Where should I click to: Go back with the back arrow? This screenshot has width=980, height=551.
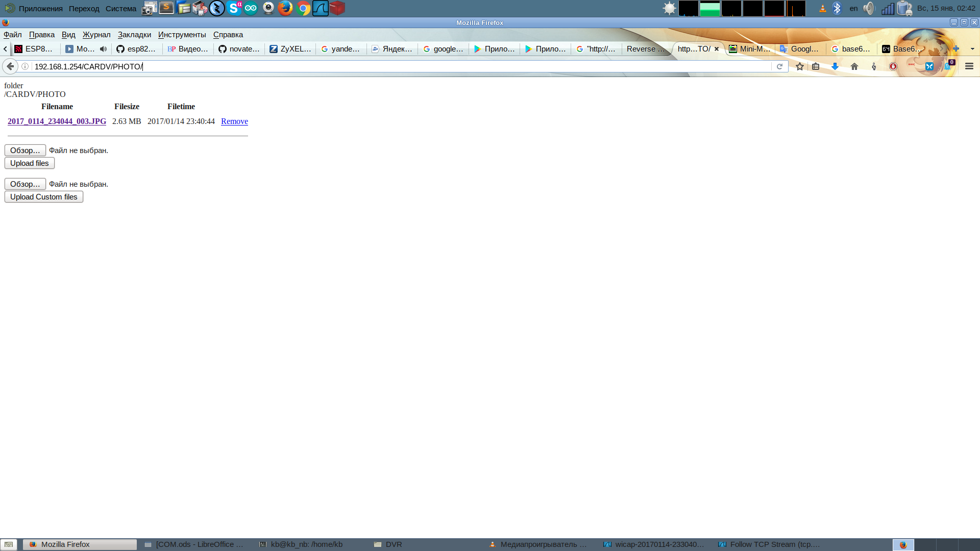point(10,66)
